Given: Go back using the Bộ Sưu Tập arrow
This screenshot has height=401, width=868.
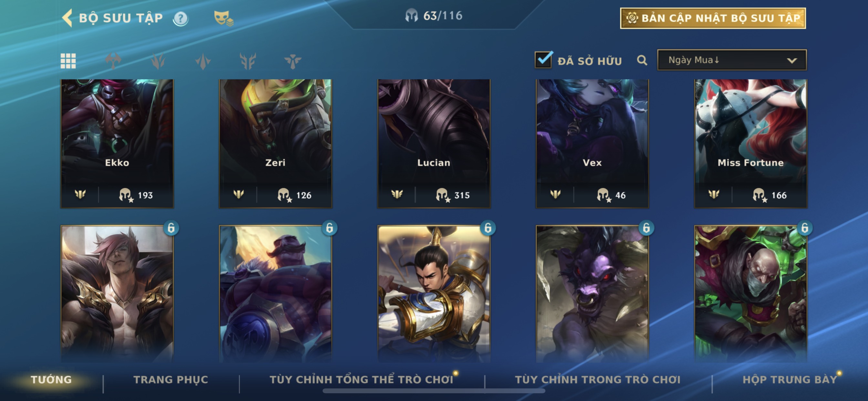Looking at the screenshot, I should [67, 18].
